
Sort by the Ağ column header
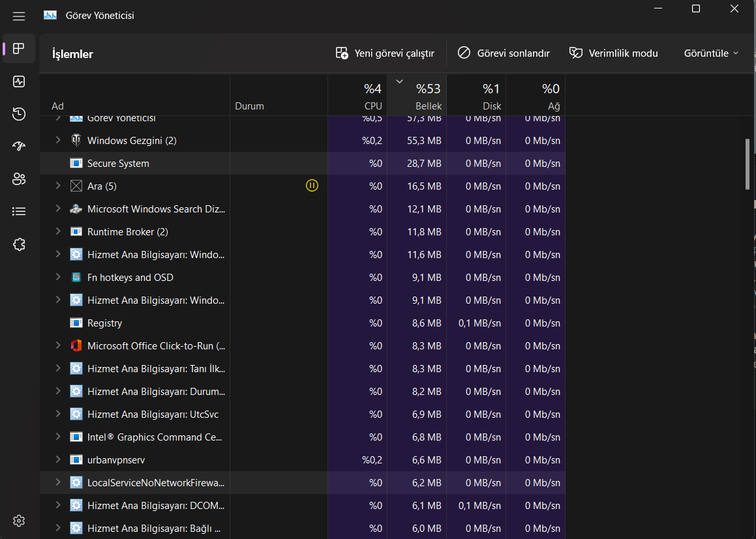click(x=536, y=95)
